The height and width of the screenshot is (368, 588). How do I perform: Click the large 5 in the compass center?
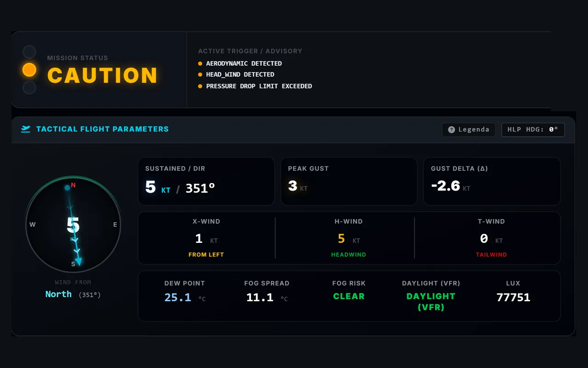(73, 225)
